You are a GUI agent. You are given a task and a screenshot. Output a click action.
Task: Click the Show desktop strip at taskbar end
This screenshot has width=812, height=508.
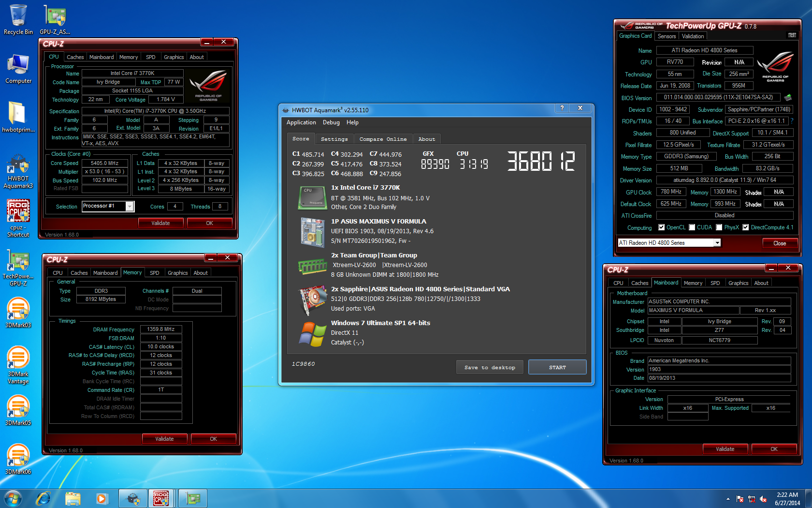[x=809, y=498]
